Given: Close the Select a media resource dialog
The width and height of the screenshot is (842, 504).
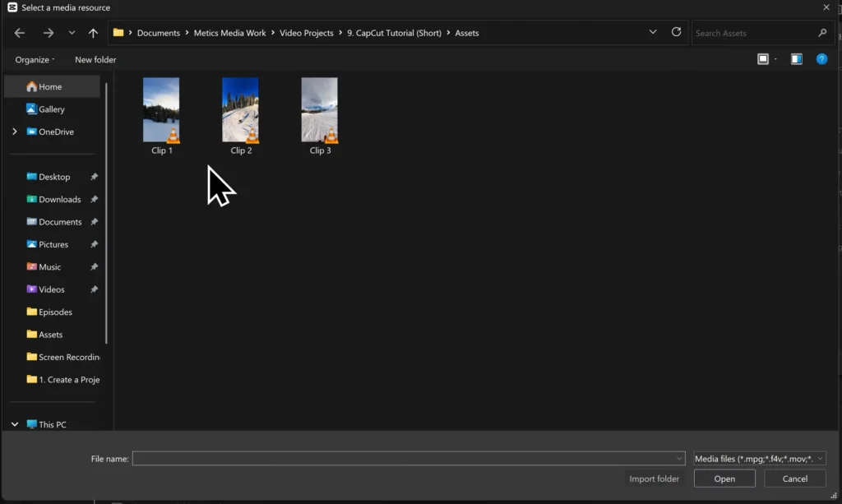Looking at the screenshot, I should pos(826,7).
